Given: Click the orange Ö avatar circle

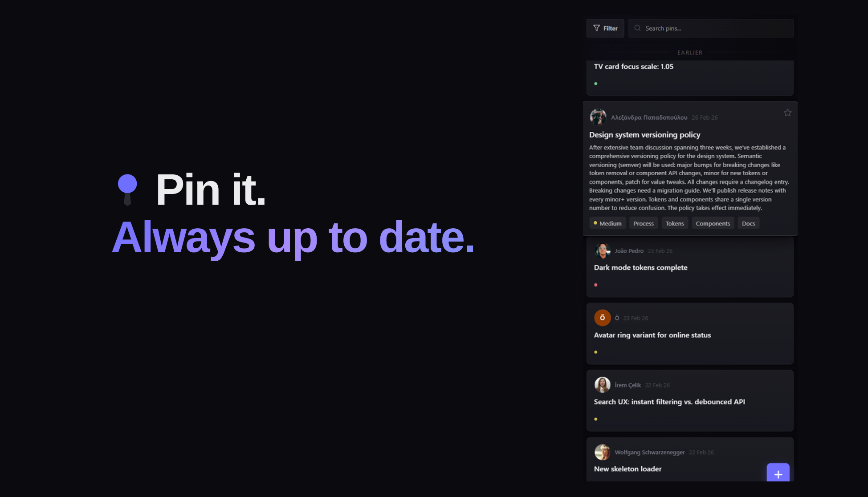Looking at the screenshot, I should coord(603,318).
